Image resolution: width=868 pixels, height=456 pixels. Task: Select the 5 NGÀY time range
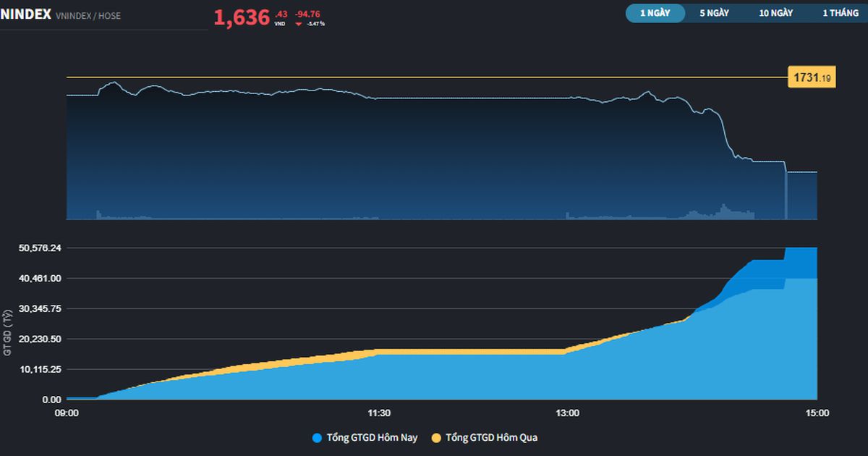click(x=714, y=13)
